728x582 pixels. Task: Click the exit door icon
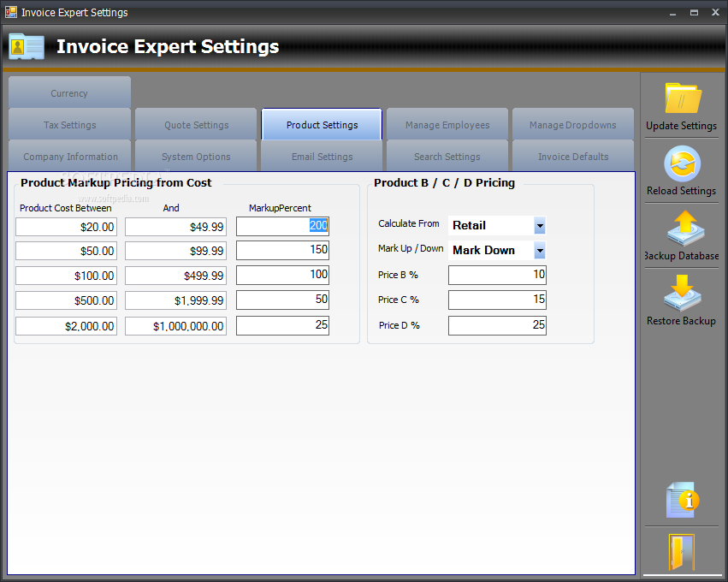(681, 552)
